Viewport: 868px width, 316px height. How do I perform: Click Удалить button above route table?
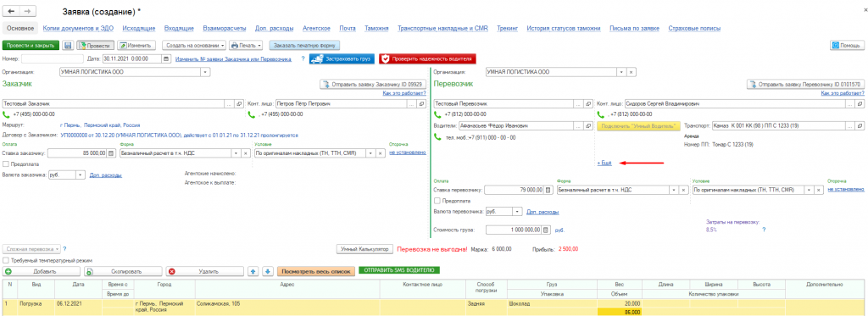[205, 272]
